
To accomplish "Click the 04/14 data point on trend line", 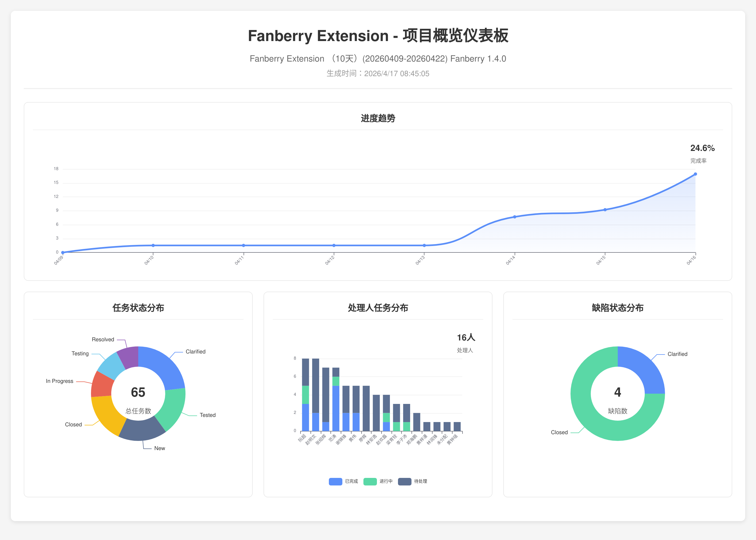I will (x=515, y=217).
